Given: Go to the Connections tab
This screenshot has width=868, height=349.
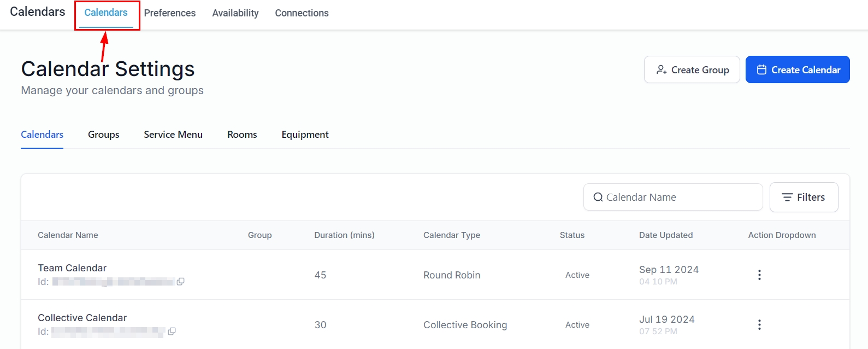Looking at the screenshot, I should pos(302,13).
